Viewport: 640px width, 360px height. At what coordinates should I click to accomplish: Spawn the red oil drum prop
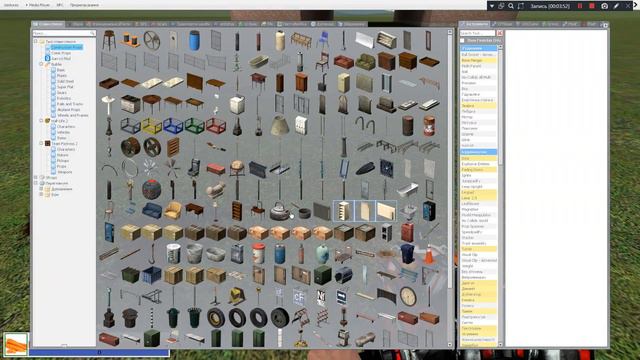click(x=429, y=125)
